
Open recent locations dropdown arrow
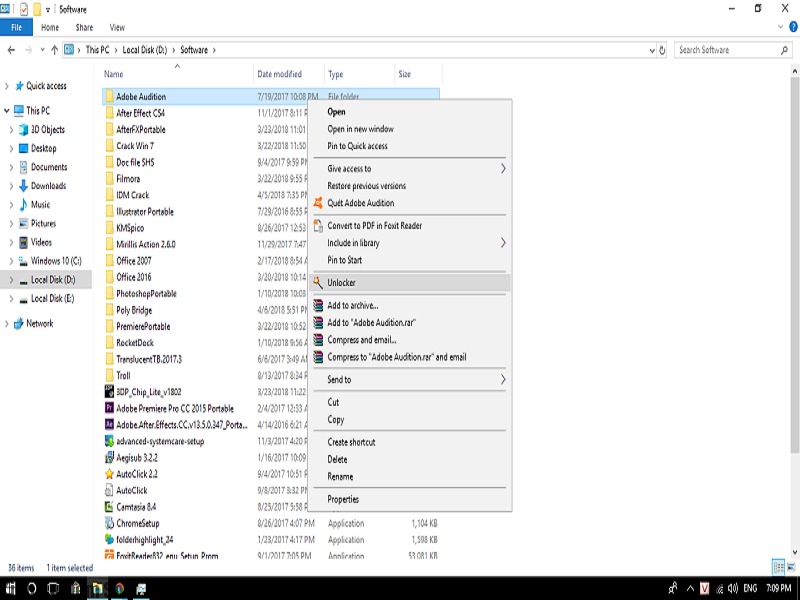pos(42,50)
